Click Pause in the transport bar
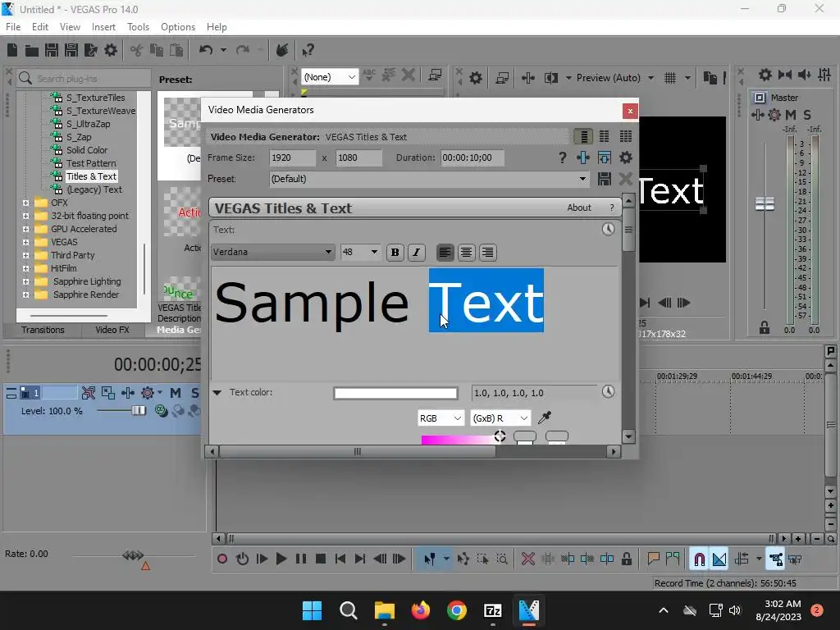This screenshot has width=840, height=630. pyautogui.click(x=301, y=559)
